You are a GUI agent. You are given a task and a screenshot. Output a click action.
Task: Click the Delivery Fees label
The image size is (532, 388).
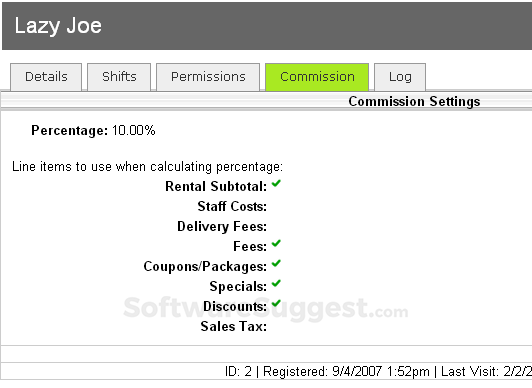pyautogui.click(x=222, y=226)
